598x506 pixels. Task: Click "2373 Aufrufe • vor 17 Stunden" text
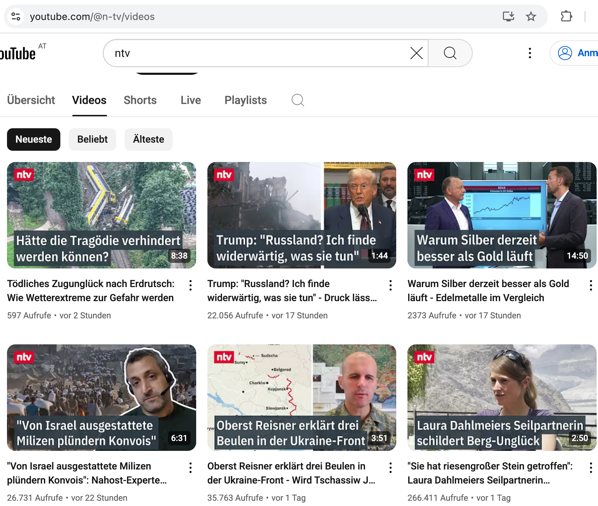[464, 316]
